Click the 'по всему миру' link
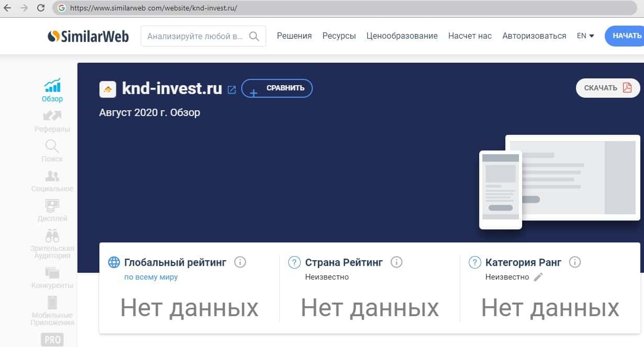The width and height of the screenshot is (644, 347). coord(151,277)
